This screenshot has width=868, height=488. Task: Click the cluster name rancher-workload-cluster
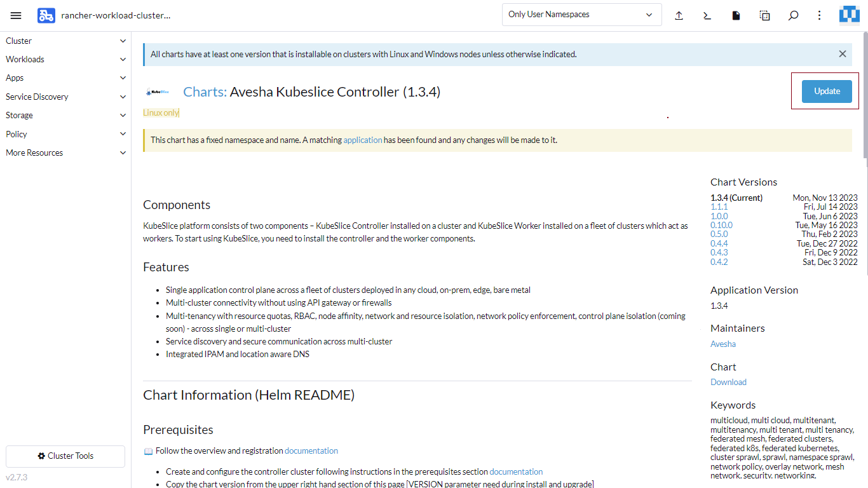(x=116, y=15)
